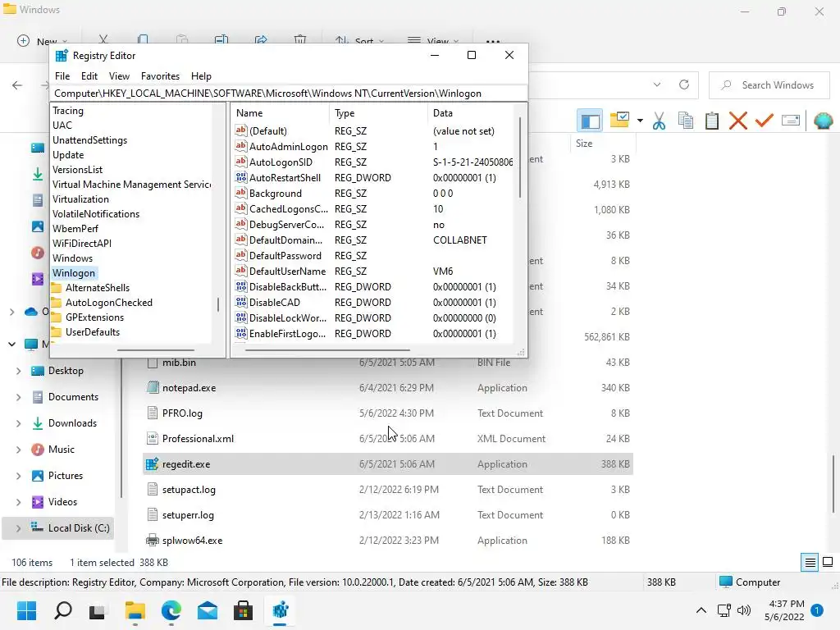840x630 pixels.
Task: Open Windows Start menu
Action: pyautogui.click(x=26, y=610)
